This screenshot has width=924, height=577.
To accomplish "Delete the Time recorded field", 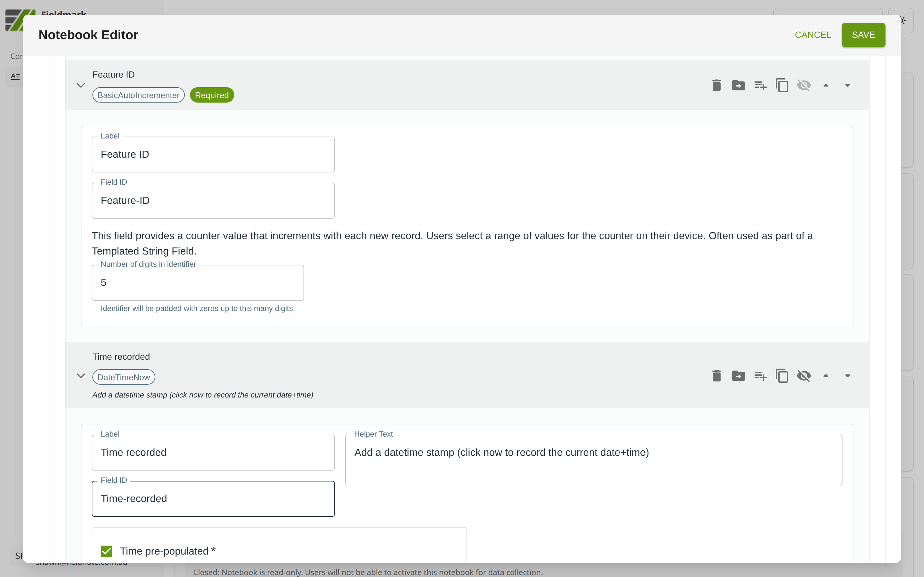I will coord(716,376).
